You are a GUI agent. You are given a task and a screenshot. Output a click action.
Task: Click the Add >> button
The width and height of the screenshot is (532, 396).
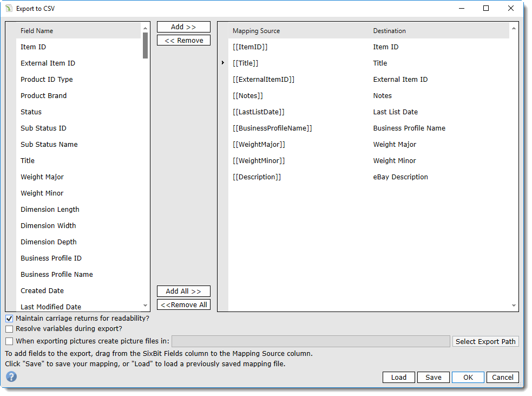point(183,27)
